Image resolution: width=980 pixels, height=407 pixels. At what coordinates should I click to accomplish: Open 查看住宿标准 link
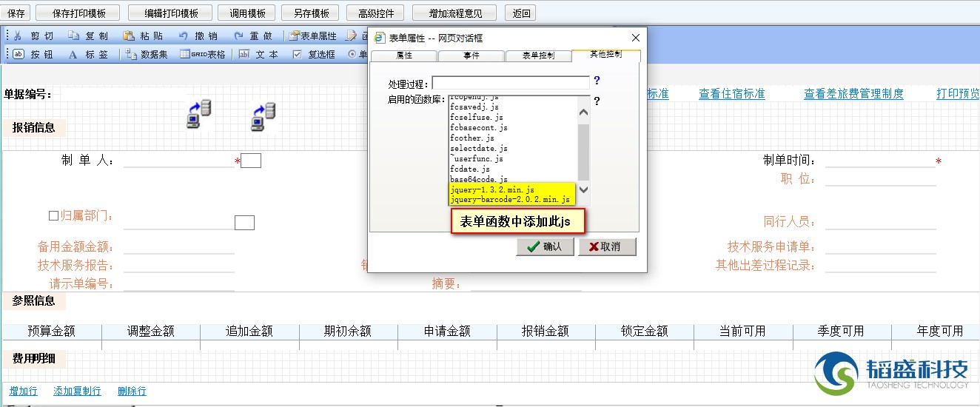point(732,94)
